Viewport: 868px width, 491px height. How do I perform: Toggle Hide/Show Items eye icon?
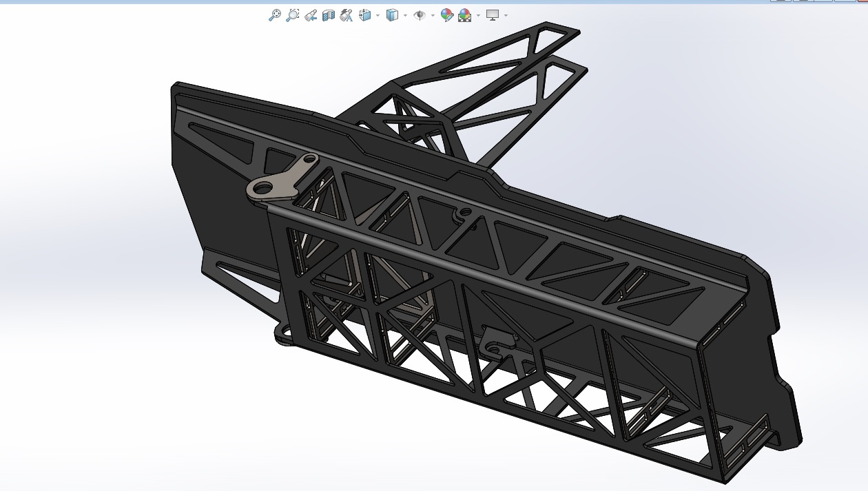coord(420,15)
